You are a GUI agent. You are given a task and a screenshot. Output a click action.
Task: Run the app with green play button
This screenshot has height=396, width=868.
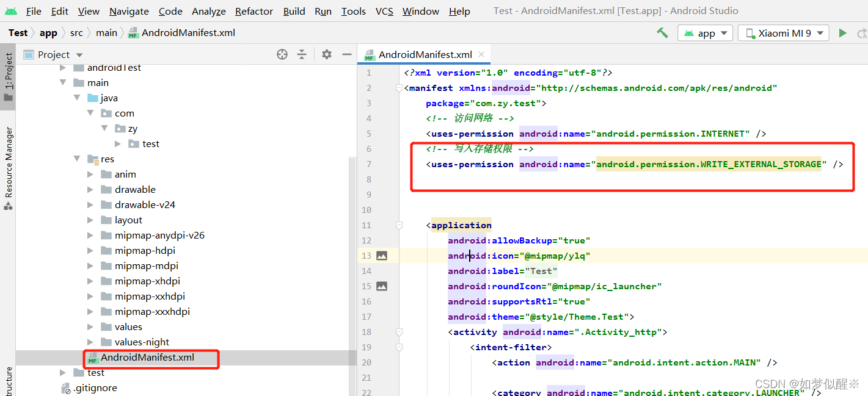[x=842, y=33]
